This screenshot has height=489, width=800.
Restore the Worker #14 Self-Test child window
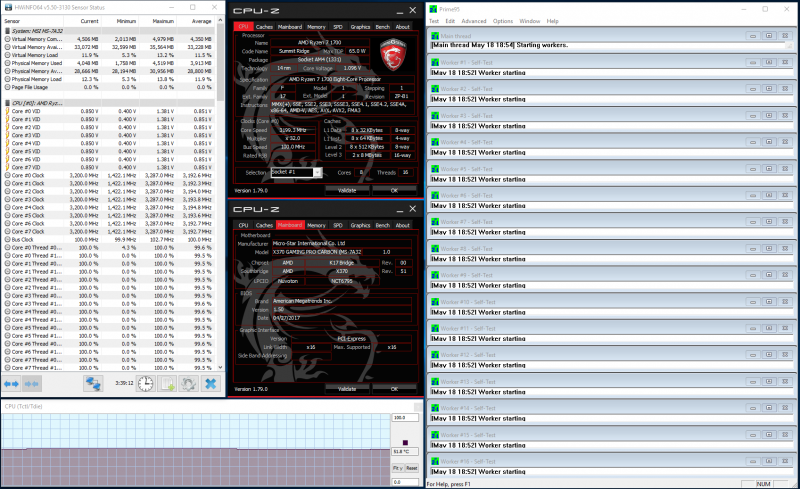coord(769,408)
